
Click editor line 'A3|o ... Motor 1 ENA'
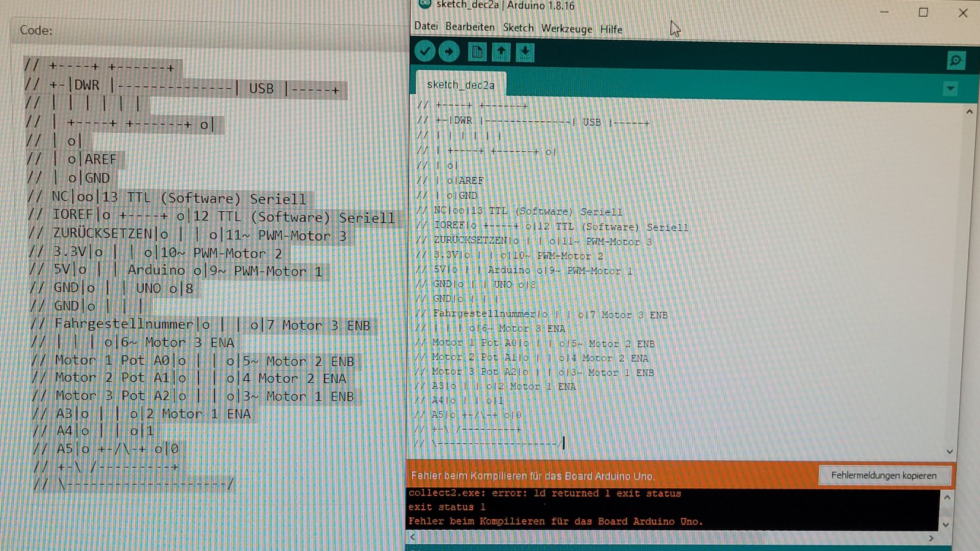click(496, 386)
